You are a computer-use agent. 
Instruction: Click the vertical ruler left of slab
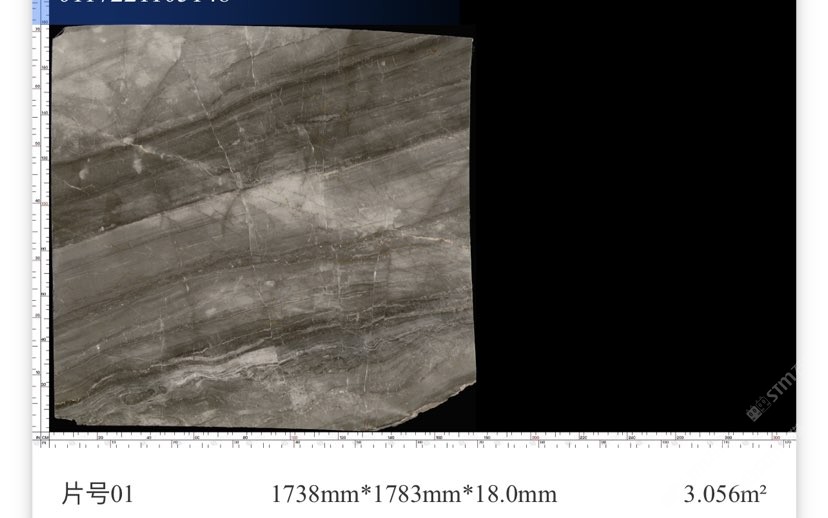(x=41, y=230)
